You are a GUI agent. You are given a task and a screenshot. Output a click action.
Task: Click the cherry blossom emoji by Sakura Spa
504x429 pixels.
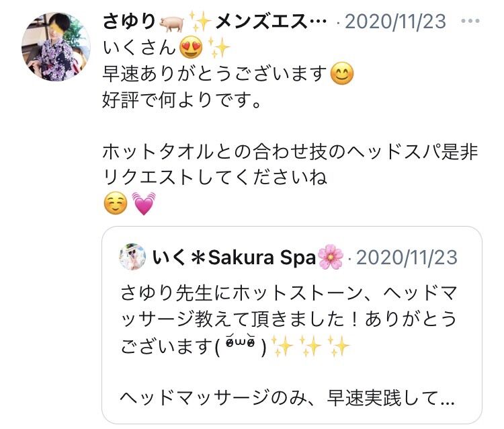point(330,258)
